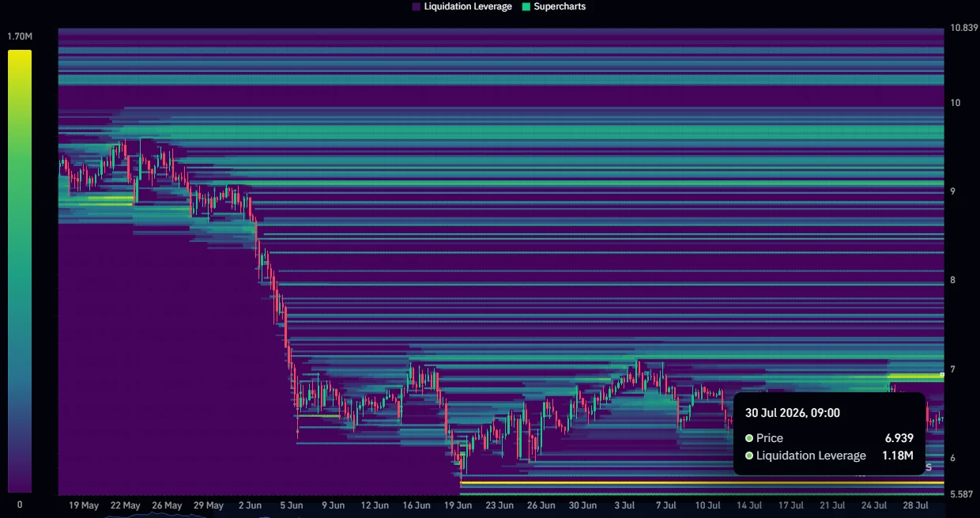The height and width of the screenshot is (518, 980).
Task: Click the 16 Jun date label
Action: (416, 505)
